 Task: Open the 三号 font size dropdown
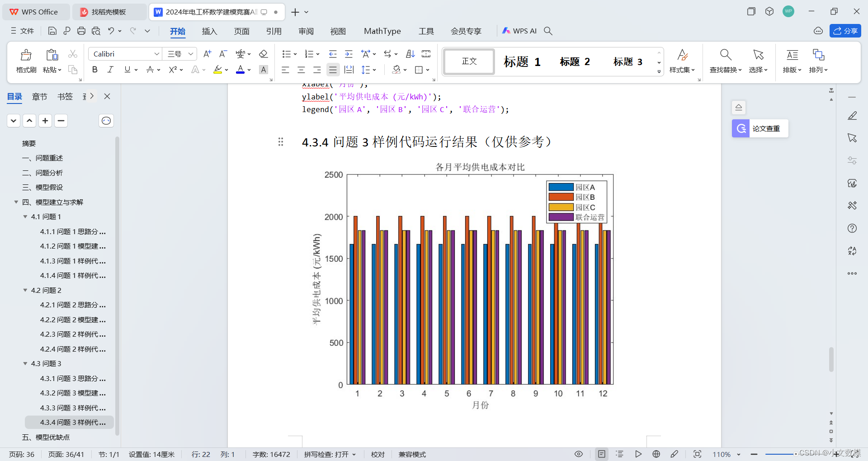tap(191, 54)
